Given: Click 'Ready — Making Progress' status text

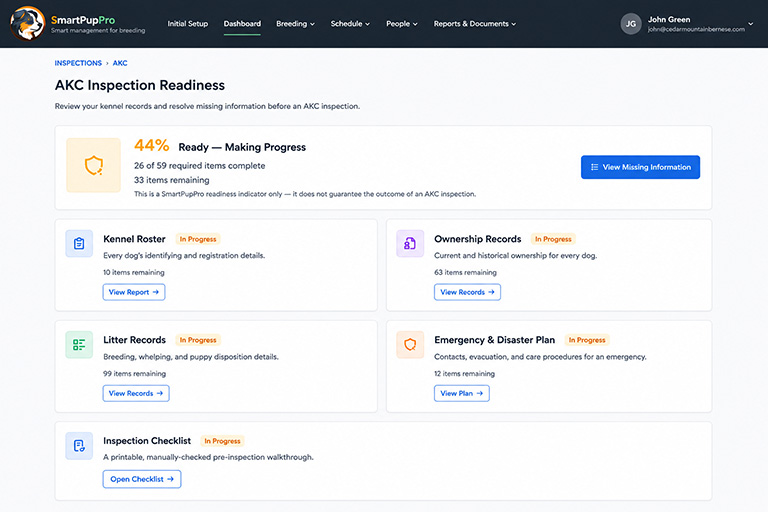Looking at the screenshot, I should tap(242, 147).
